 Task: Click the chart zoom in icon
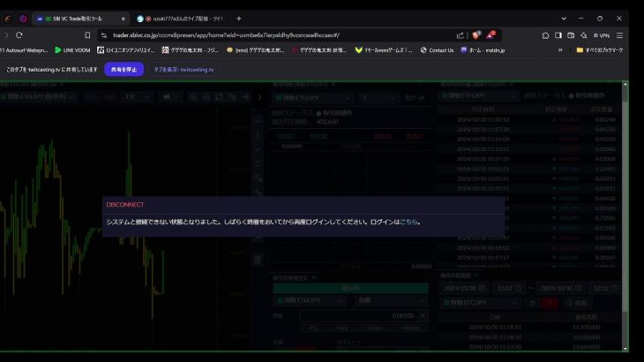(193, 97)
